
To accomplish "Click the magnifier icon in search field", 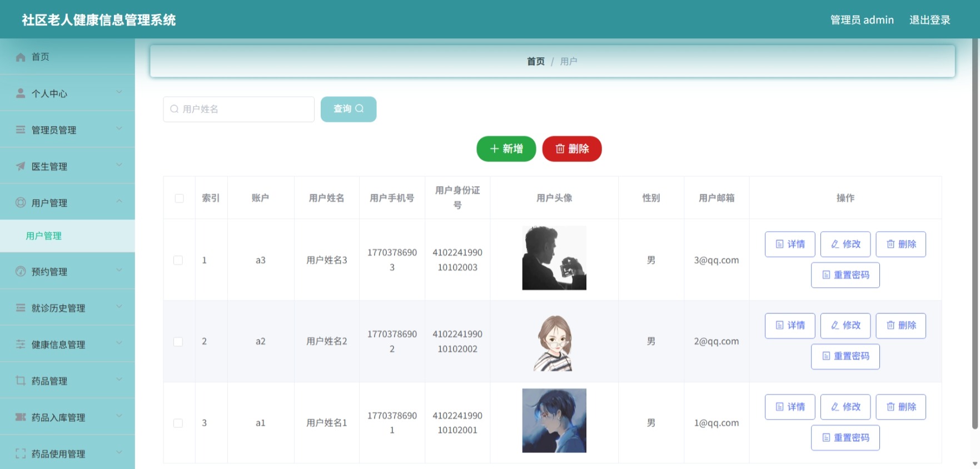I will coord(174,109).
